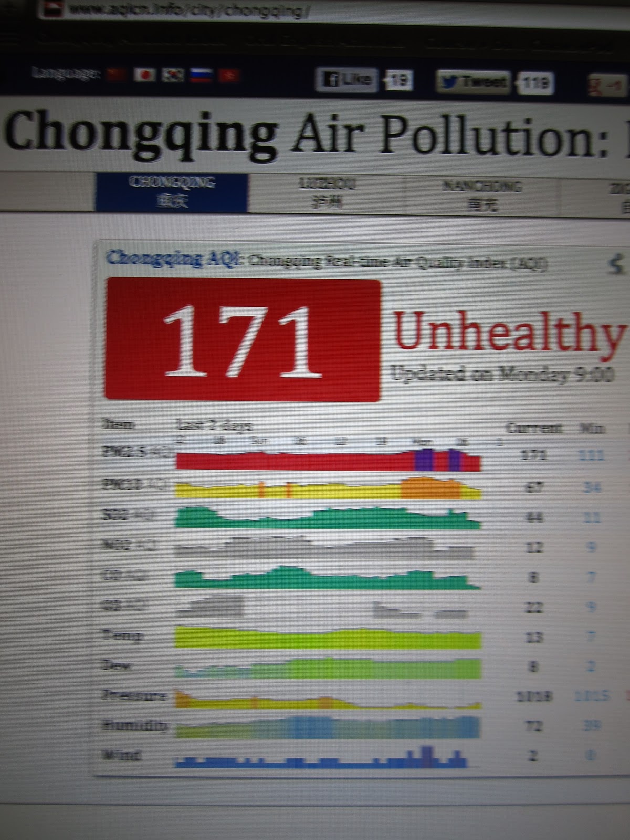The width and height of the screenshot is (630, 840).
Task: Click the O3 current value 22
Action: click(533, 607)
